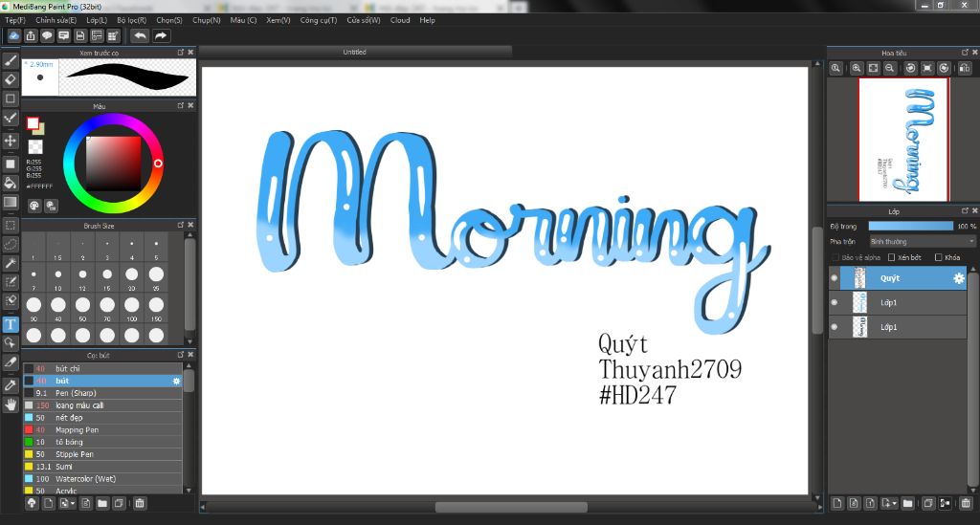Click the export/share toolbar icon
The image size is (980, 525).
click(x=30, y=35)
